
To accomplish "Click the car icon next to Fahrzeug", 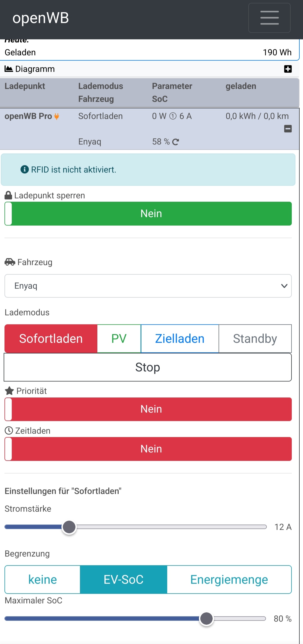I will pyautogui.click(x=10, y=262).
